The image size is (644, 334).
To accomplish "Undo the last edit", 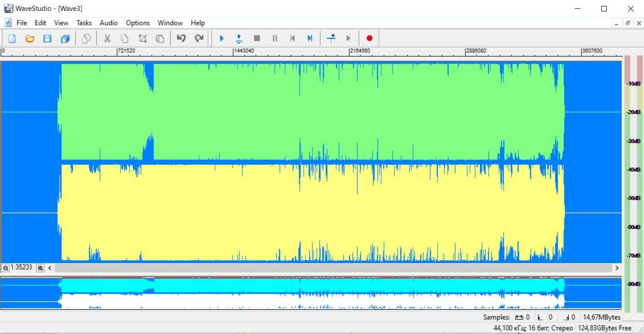I will pos(181,39).
